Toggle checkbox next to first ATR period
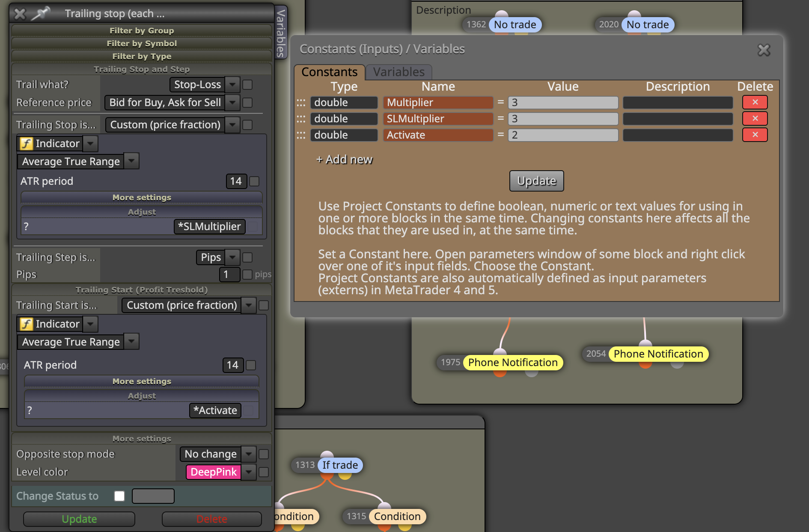Viewport: 809px width, 532px height. point(254,181)
